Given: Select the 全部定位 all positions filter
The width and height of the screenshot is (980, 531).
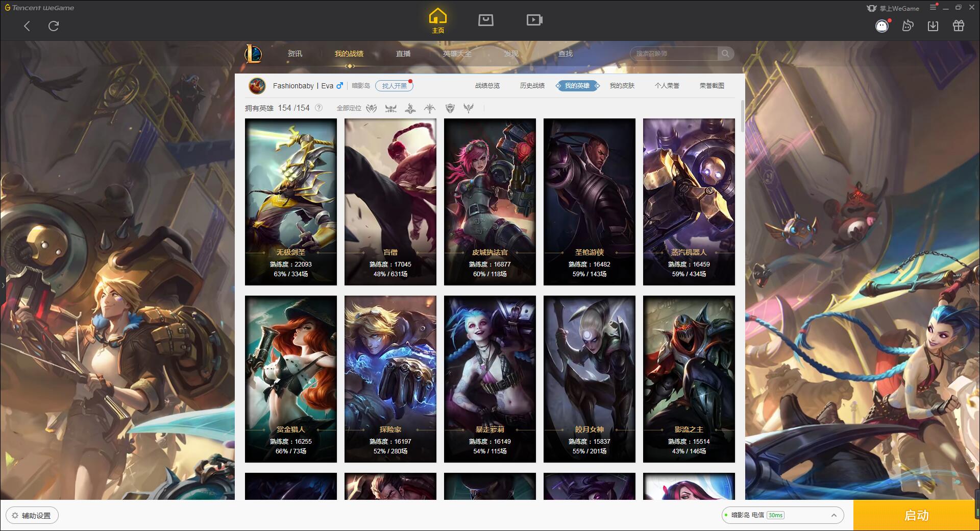Looking at the screenshot, I should 349,108.
